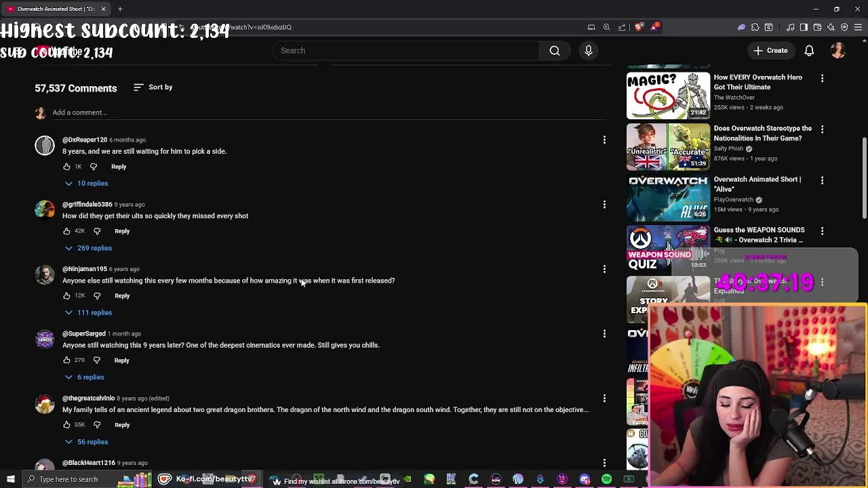
Task: Open the browser hamburger menu
Action: 858,27
